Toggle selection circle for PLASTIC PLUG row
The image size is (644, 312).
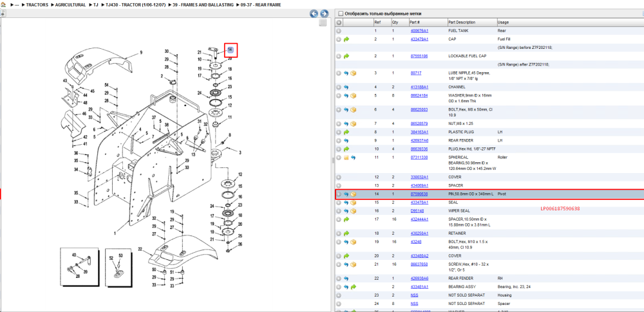tap(339, 132)
